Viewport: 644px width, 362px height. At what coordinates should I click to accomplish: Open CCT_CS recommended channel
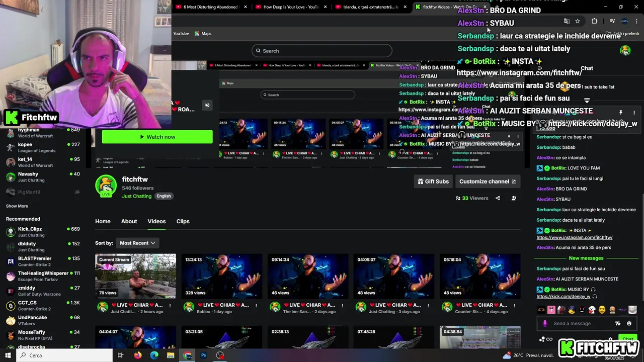(43, 306)
